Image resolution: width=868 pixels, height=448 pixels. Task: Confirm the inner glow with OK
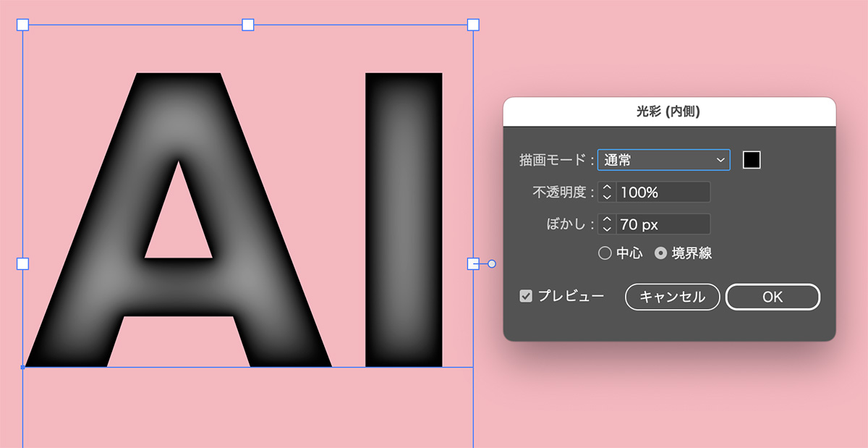[x=772, y=297]
